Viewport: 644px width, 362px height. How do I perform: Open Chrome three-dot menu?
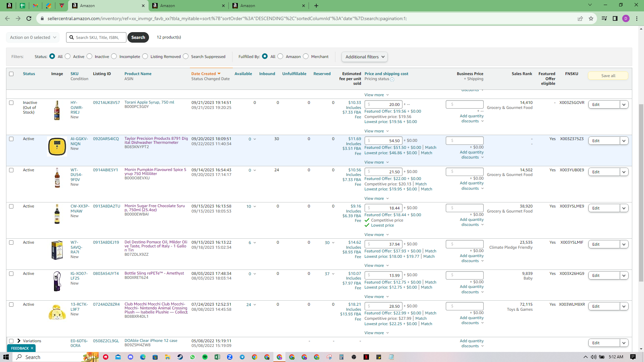(x=637, y=18)
